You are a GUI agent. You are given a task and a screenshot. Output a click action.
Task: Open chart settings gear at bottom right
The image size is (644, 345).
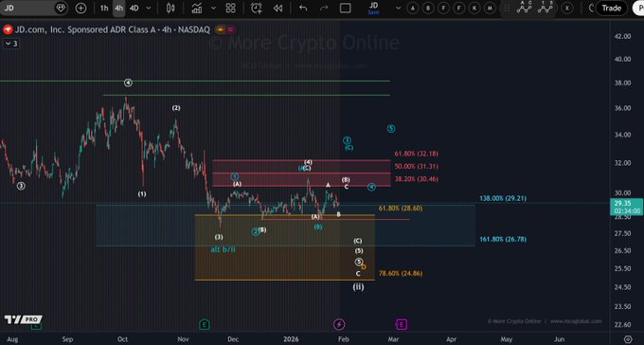pyautogui.click(x=627, y=339)
